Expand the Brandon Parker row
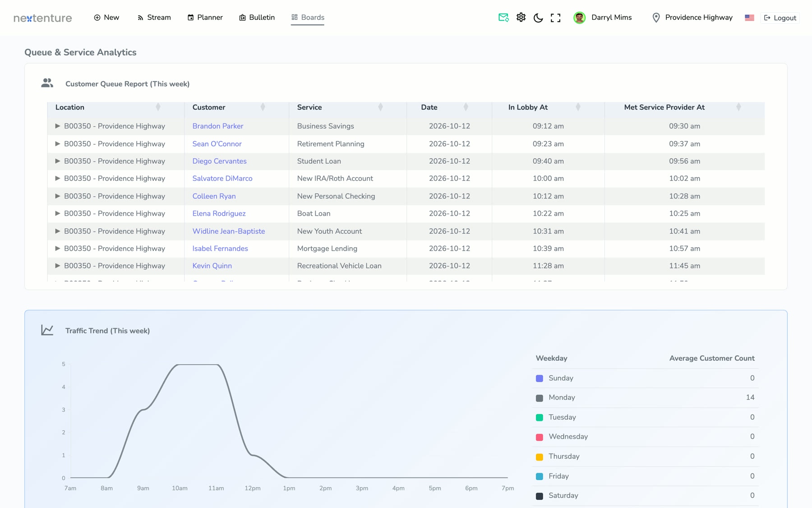 (57, 126)
